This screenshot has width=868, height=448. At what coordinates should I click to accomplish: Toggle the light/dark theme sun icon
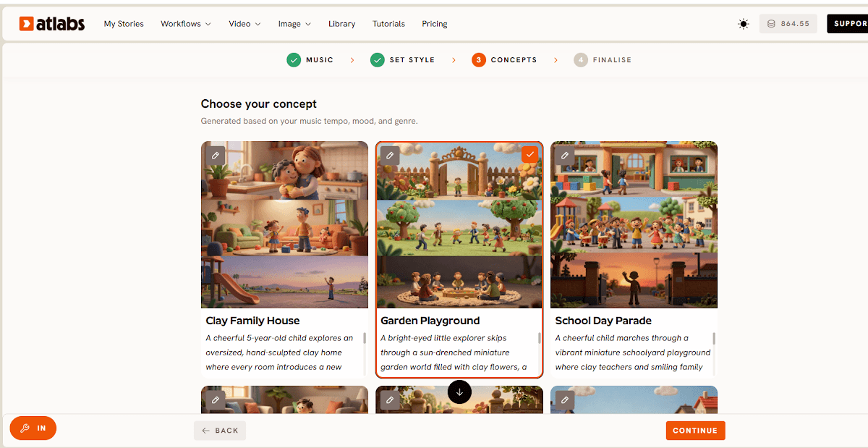(744, 24)
